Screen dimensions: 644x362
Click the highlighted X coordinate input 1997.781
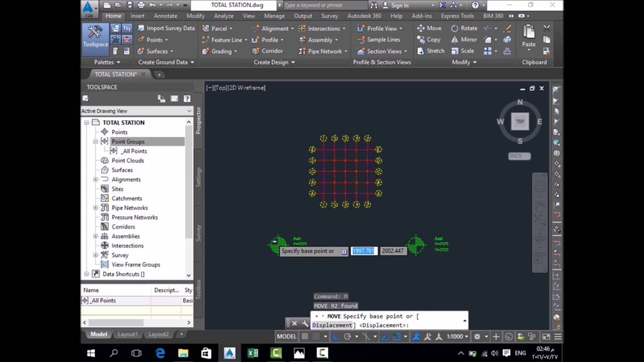(x=364, y=251)
